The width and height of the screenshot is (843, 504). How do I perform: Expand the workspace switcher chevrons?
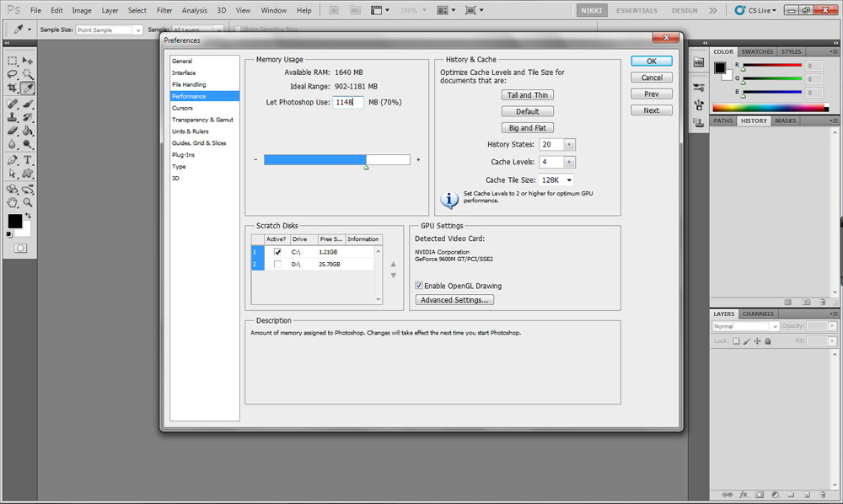pyautogui.click(x=713, y=10)
